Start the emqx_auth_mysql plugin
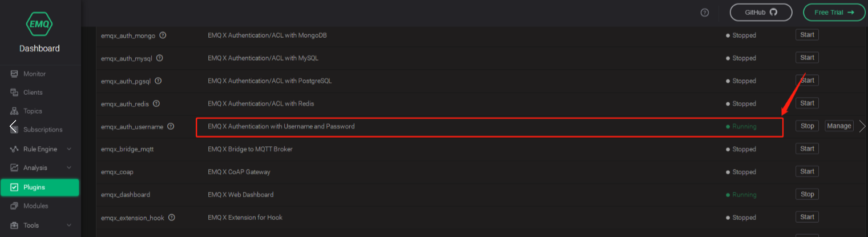868x237 pixels. [x=807, y=58]
